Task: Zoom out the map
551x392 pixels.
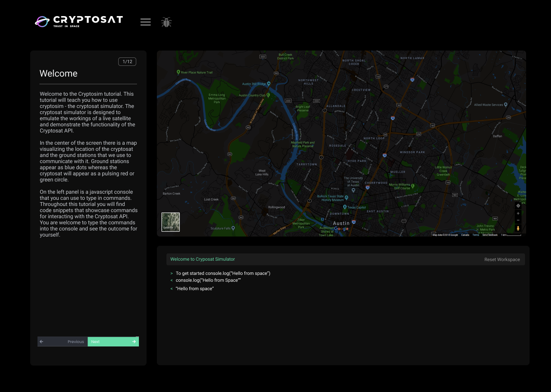Action: pyautogui.click(x=518, y=220)
